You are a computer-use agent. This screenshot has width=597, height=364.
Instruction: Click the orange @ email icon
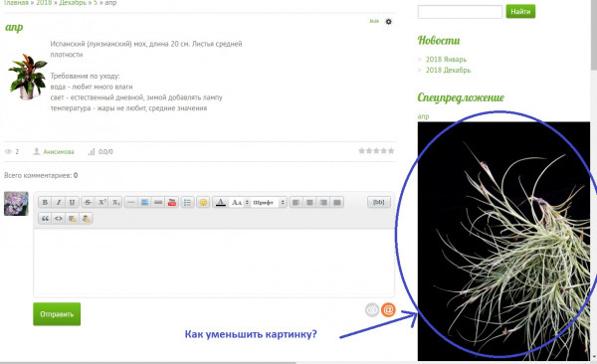388,310
